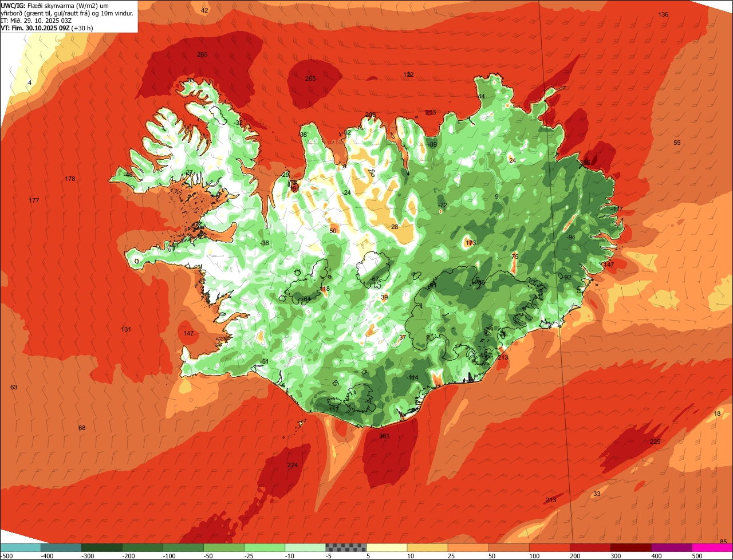
Task: Click the 'VT: Fim. 30.10.2025 09Z (+30 h)' line
Action: tap(47, 27)
